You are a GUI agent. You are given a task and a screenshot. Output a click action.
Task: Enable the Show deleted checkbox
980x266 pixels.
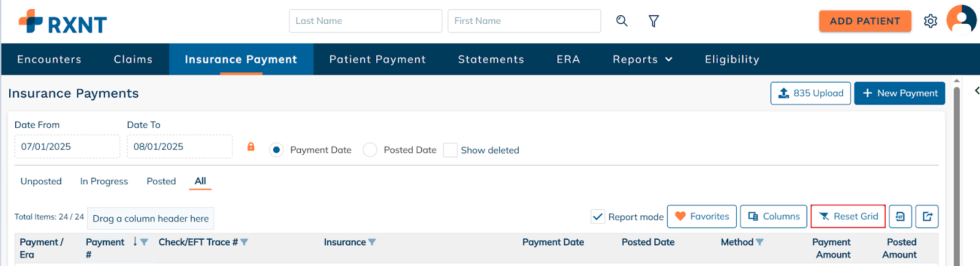450,150
